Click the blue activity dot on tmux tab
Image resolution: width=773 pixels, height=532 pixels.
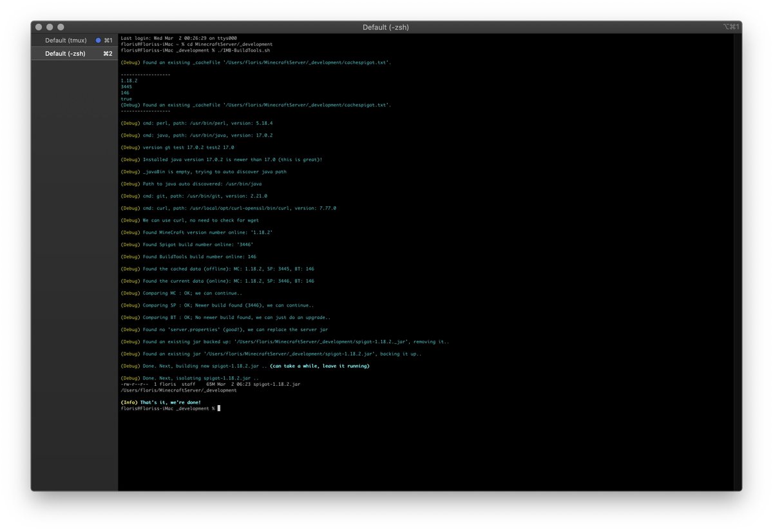[x=98, y=41]
